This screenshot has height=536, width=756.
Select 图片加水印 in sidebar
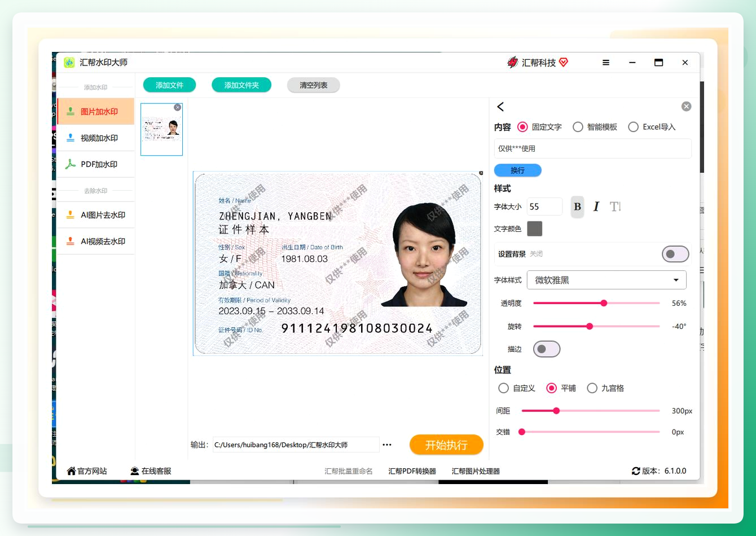pos(96,112)
